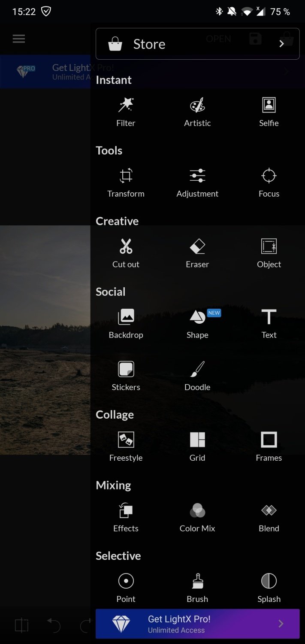Screen dimensions: 305x644
Task: Open the Artistic effects tool
Action: pos(197,112)
